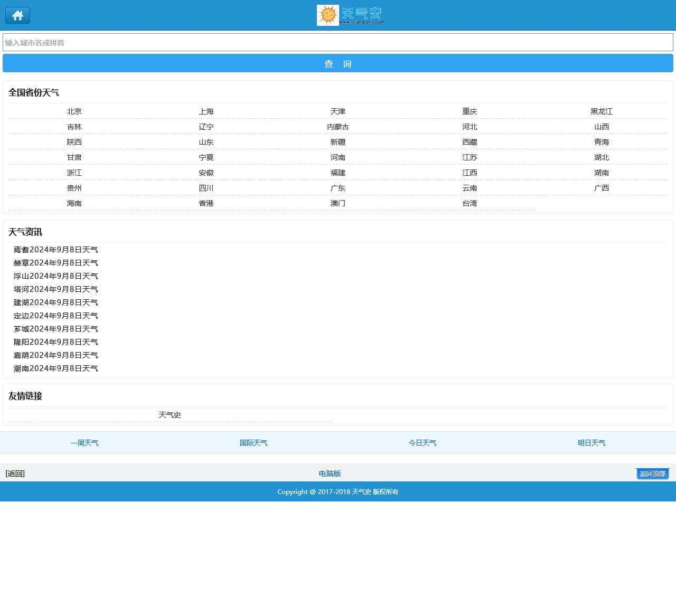Switch to 国际天气 tab
Screen dimensions: 676x616
(253, 443)
